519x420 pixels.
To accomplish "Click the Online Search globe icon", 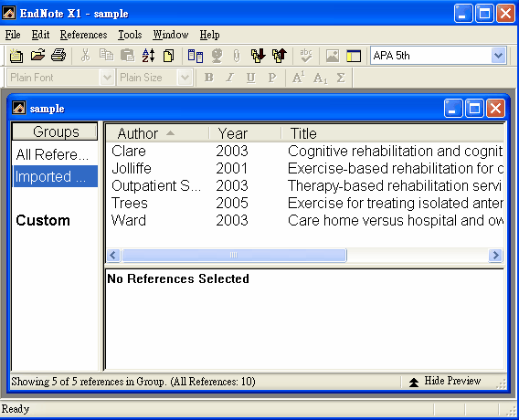I will coord(217,56).
